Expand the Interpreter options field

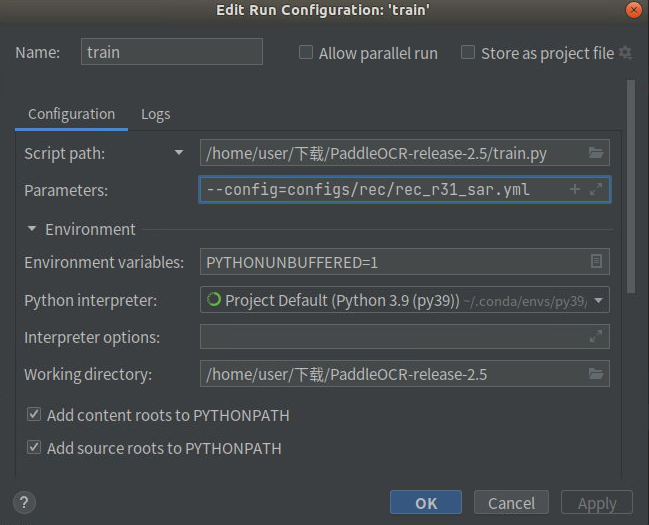click(x=596, y=338)
